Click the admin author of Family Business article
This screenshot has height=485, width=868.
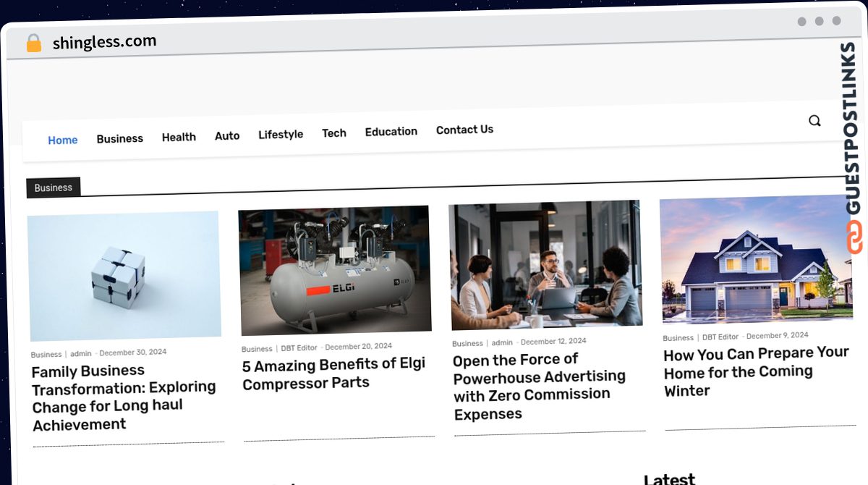click(x=81, y=354)
